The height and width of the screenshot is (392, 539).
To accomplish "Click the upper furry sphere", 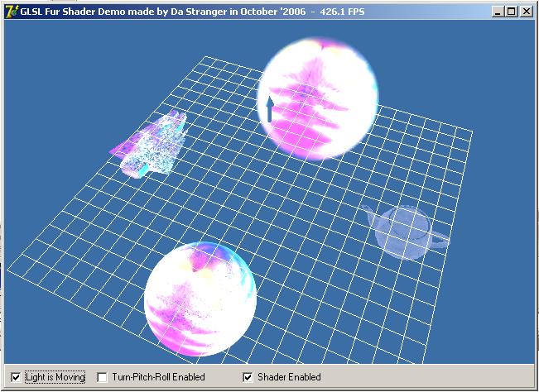I will pyautogui.click(x=318, y=99).
